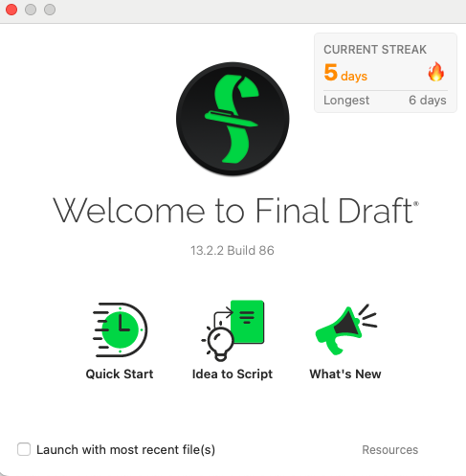Screen dimensions: 466x476
Task: Click the Idea to Script lightbulb icon
Action: tap(233, 330)
